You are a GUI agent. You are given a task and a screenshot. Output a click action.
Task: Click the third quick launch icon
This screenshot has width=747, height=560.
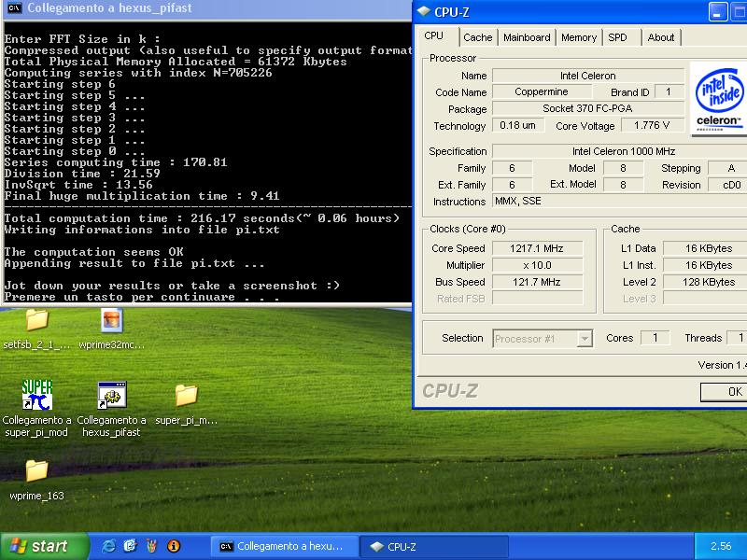point(151,546)
